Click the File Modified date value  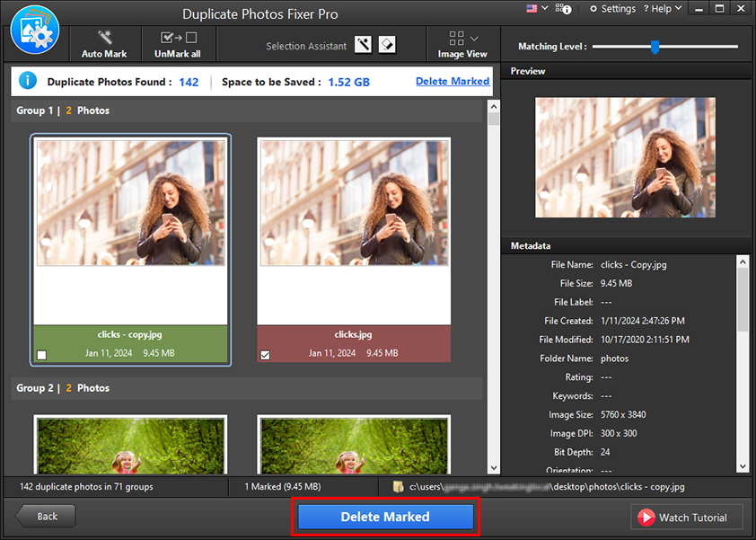pos(645,340)
